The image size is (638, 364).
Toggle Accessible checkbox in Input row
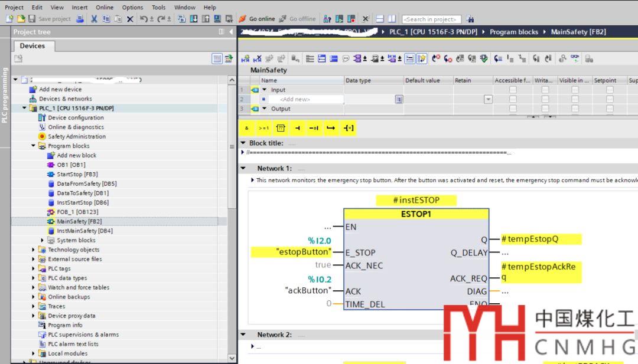pyautogui.click(x=513, y=90)
